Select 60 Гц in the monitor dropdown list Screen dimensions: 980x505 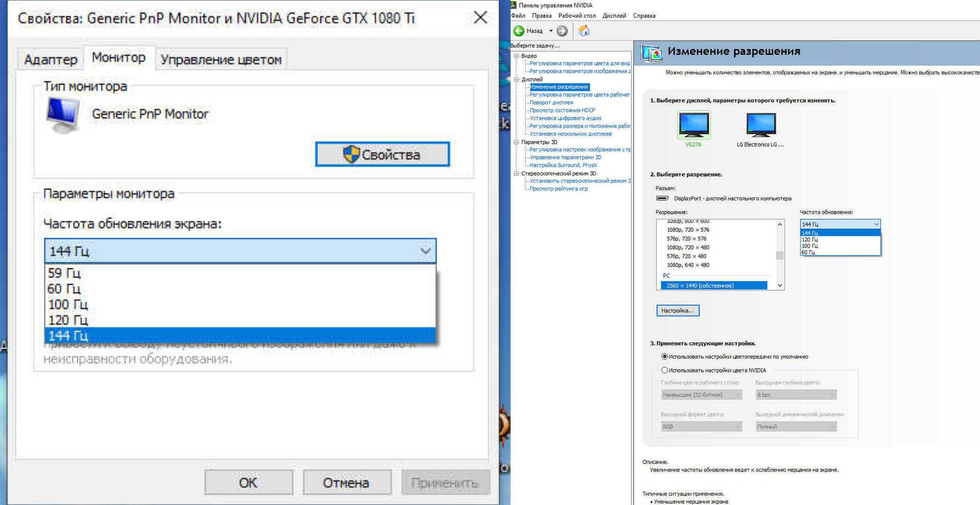coord(240,289)
